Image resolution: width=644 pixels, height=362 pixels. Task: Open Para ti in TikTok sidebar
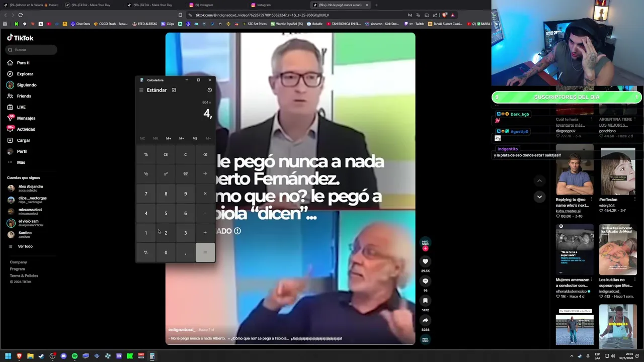23,63
